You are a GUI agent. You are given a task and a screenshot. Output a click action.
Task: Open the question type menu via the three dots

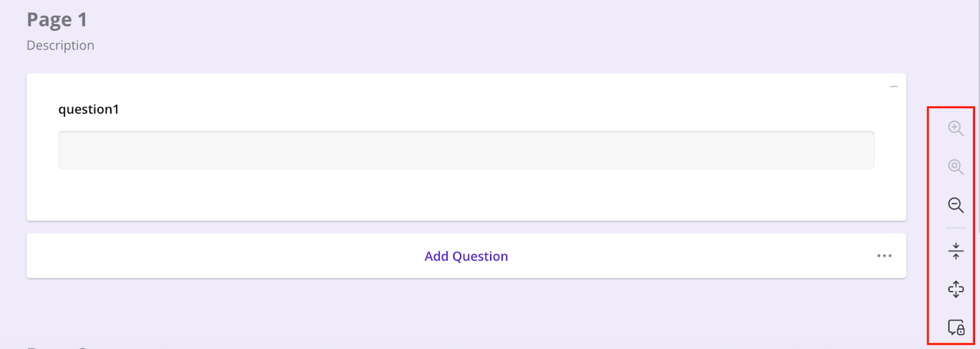pos(884,256)
